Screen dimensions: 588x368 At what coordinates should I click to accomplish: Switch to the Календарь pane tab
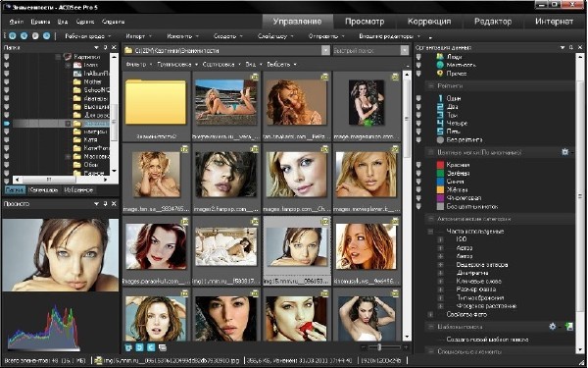tap(43, 190)
